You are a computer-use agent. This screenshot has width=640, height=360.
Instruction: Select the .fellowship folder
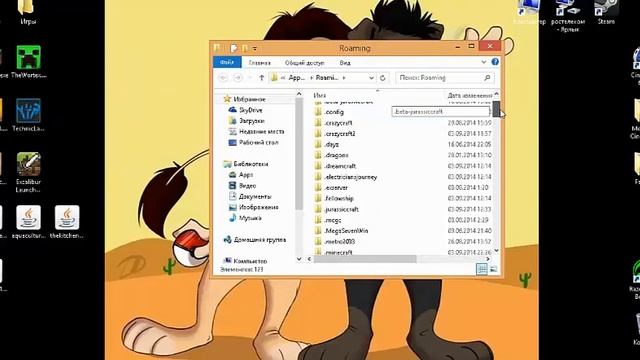coord(339,198)
